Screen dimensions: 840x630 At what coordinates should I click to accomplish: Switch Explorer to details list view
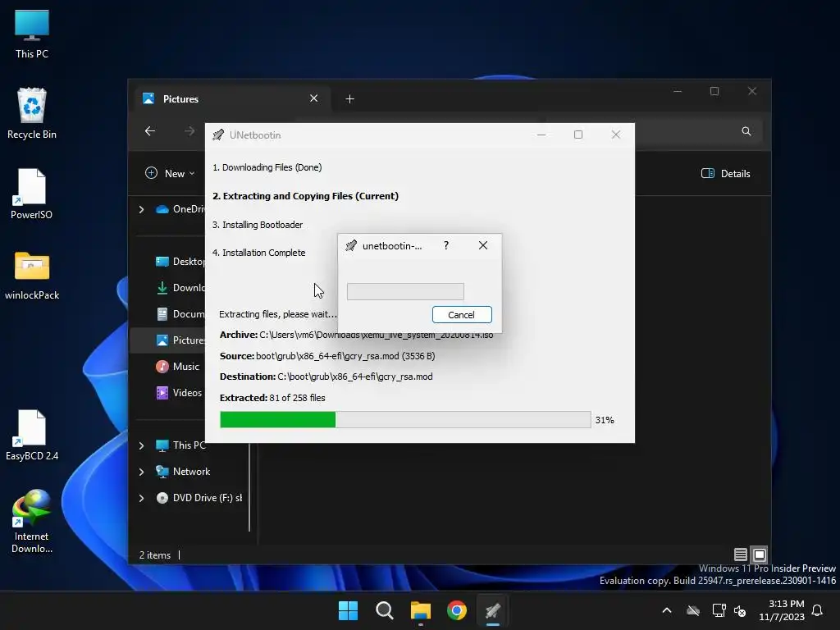coord(741,555)
